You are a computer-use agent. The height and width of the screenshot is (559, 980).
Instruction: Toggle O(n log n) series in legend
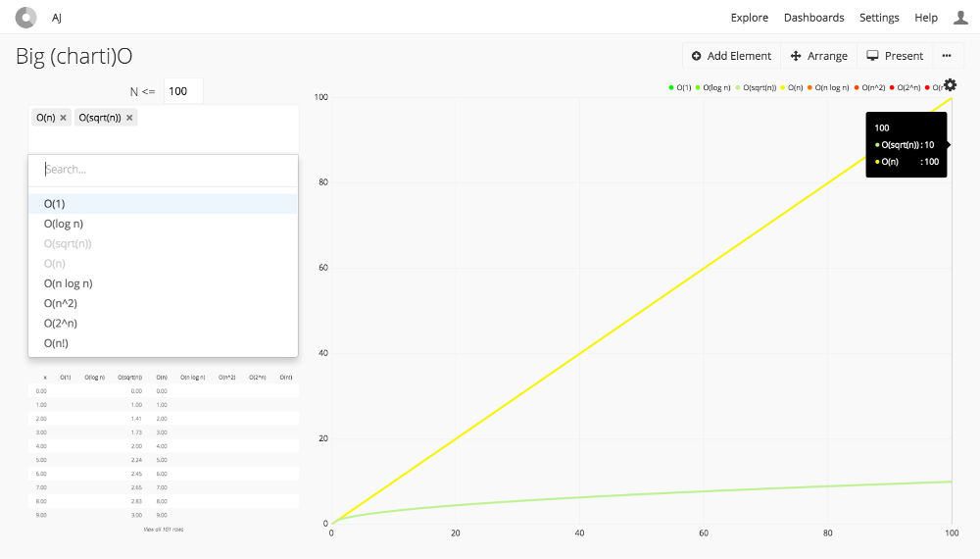[x=828, y=87]
